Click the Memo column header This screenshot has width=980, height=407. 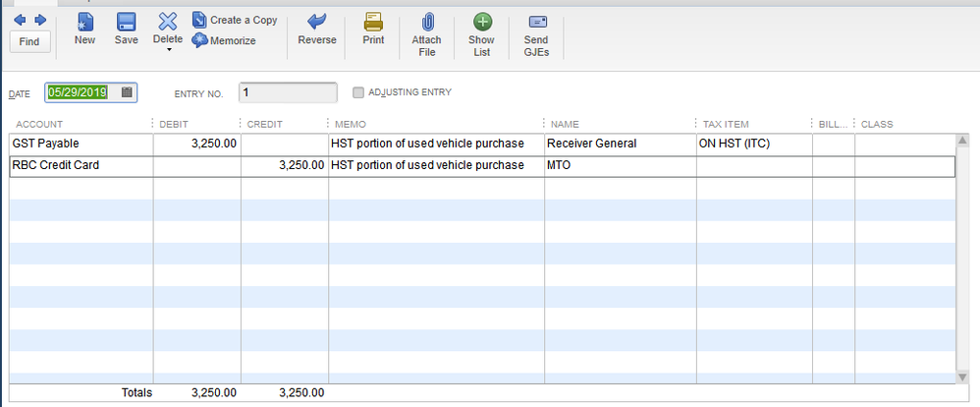click(351, 124)
